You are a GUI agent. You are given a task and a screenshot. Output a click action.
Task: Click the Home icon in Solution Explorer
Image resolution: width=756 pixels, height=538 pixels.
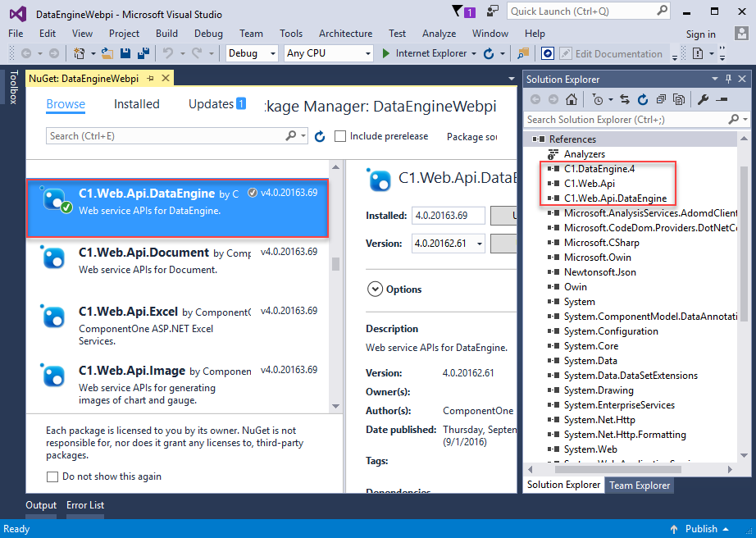coord(572,99)
